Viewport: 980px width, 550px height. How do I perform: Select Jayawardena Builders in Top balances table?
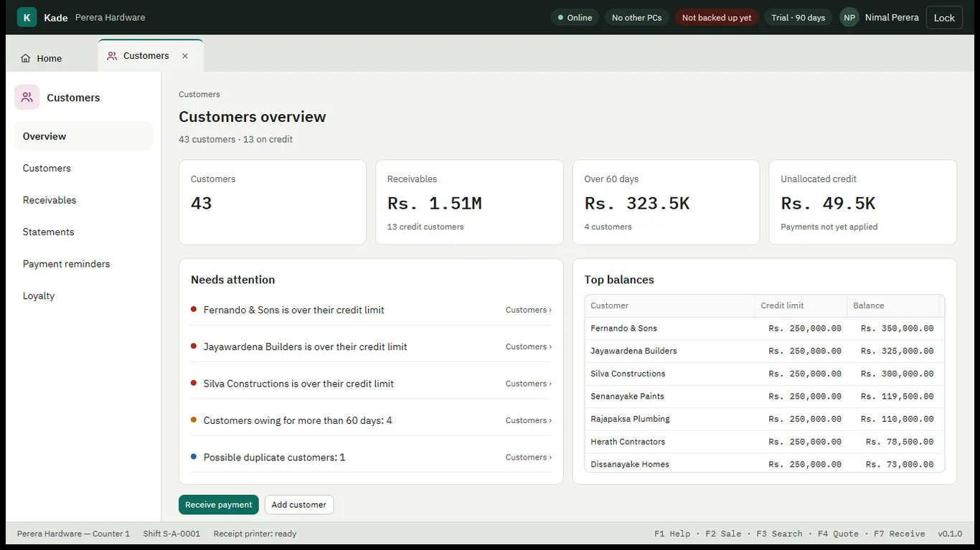point(633,351)
